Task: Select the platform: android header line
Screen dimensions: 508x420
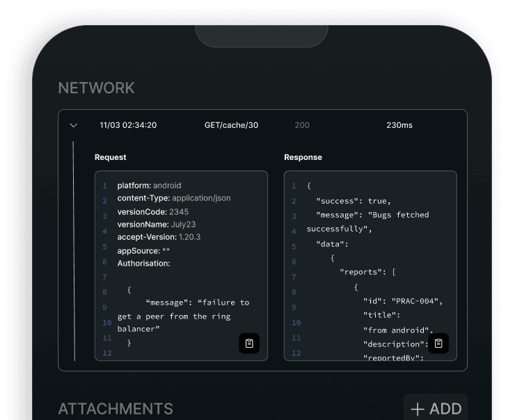Action: click(149, 186)
